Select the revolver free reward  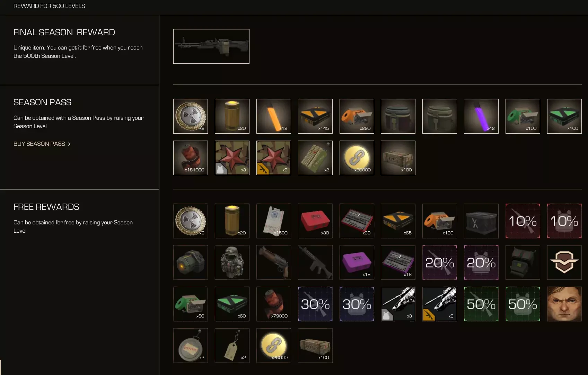click(274, 262)
